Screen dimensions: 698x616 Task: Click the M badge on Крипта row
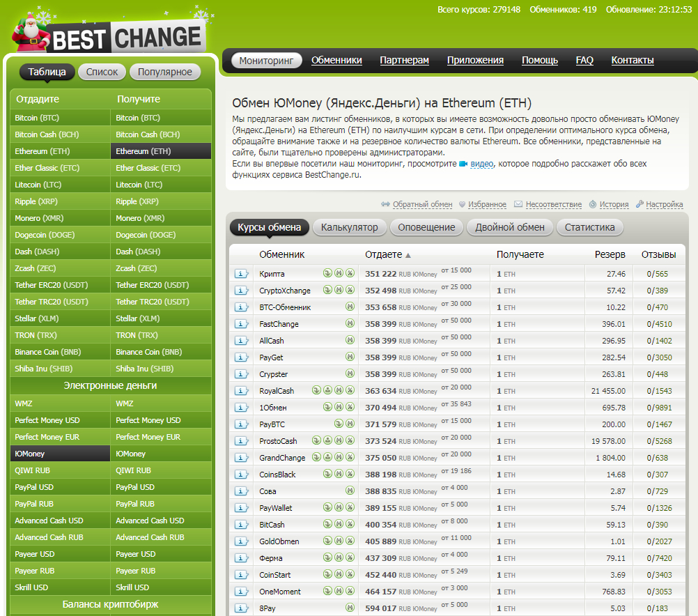(339, 273)
